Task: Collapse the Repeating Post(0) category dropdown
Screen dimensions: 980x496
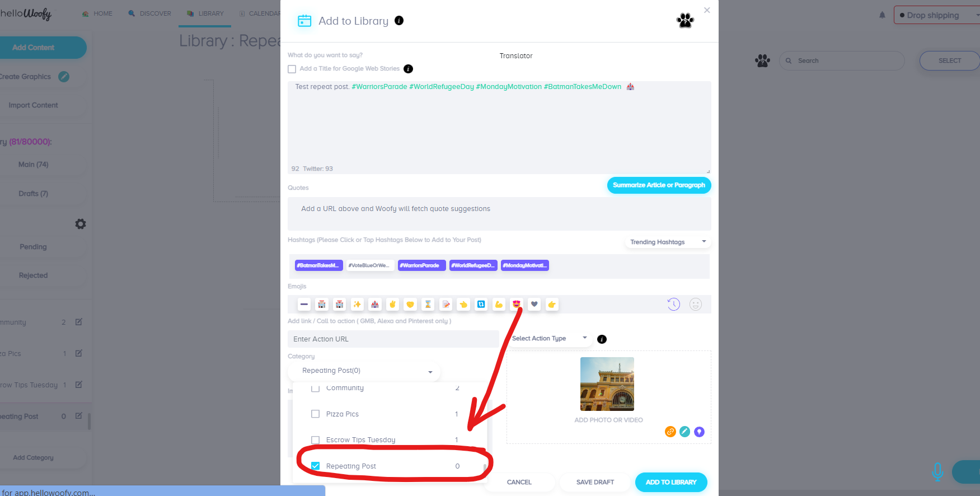Action: click(364, 371)
